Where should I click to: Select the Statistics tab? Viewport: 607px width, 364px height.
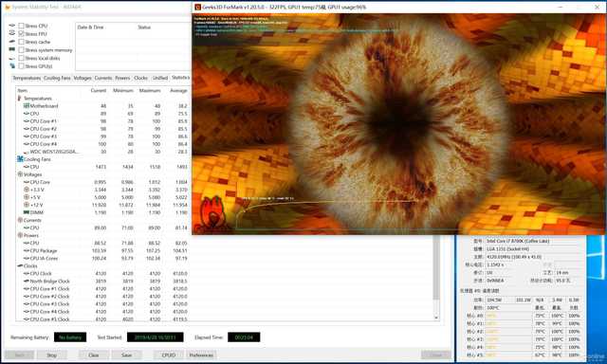[x=180, y=78]
